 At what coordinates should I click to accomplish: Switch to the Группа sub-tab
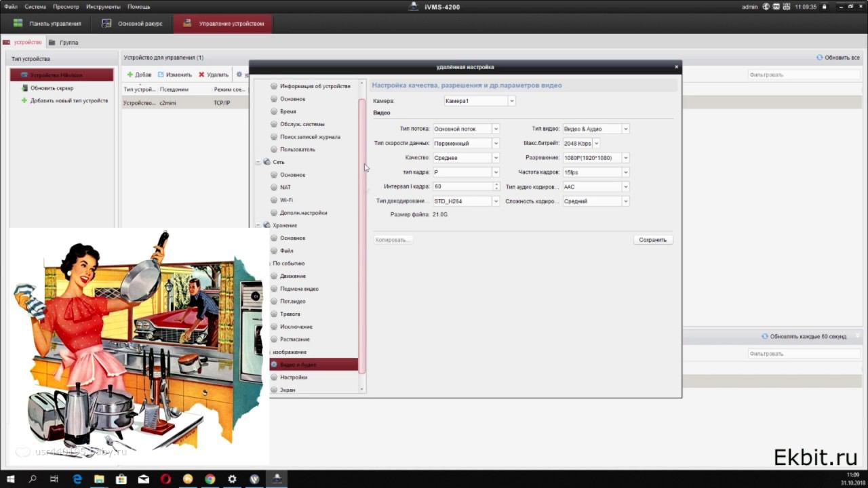(63, 42)
